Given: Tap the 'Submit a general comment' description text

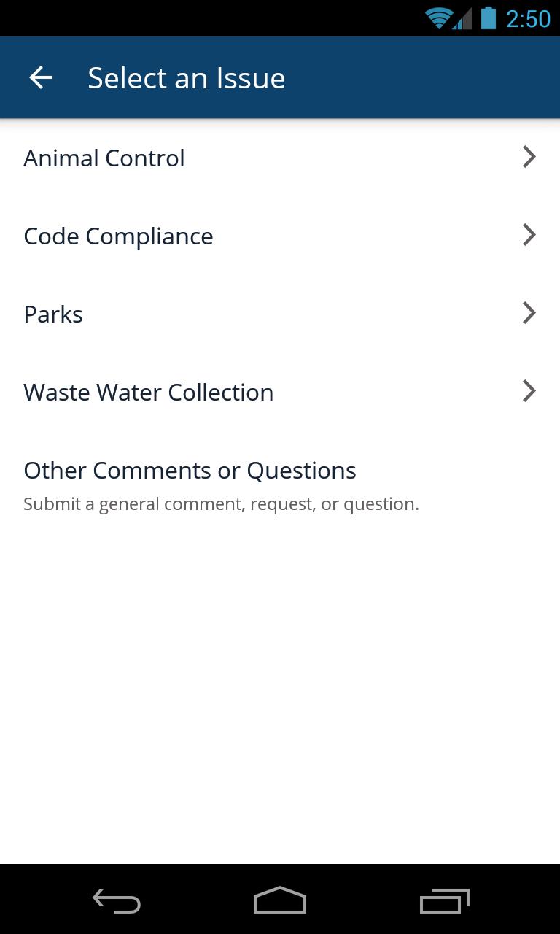Looking at the screenshot, I should [x=221, y=504].
